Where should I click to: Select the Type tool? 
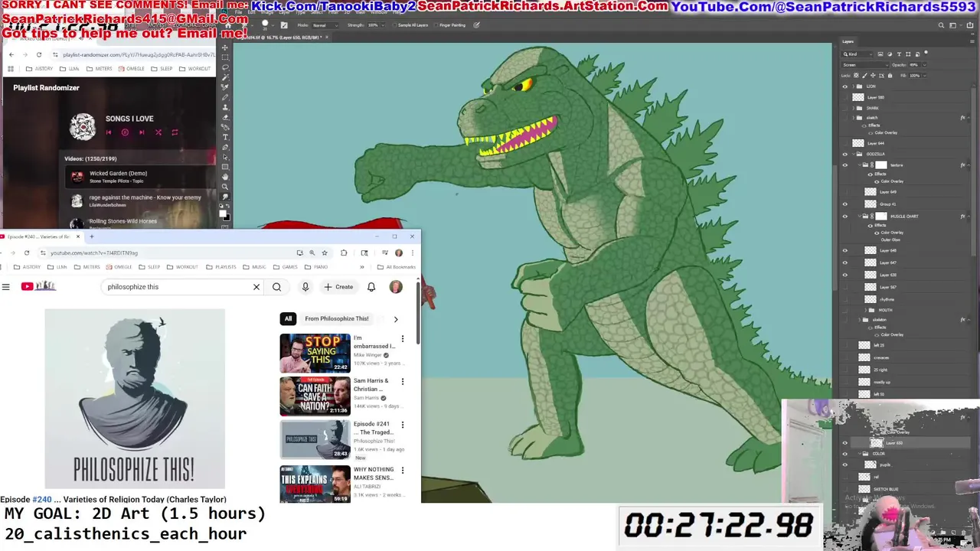pos(224,137)
